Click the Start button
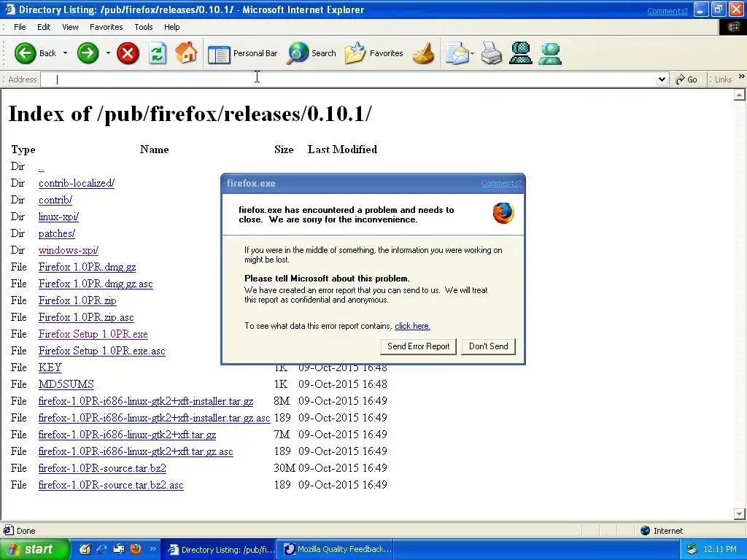This screenshot has height=560, width=747. coord(34,549)
